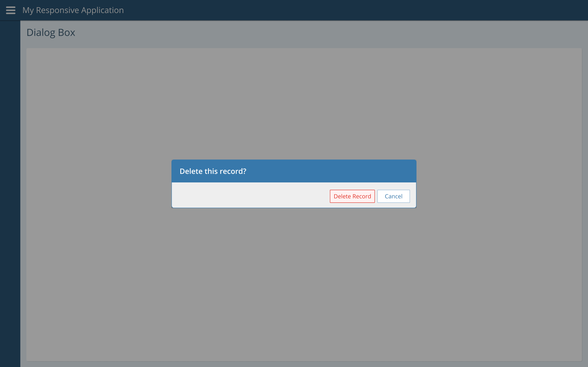Open the hamburger navigation menu
The height and width of the screenshot is (367, 588).
click(11, 10)
